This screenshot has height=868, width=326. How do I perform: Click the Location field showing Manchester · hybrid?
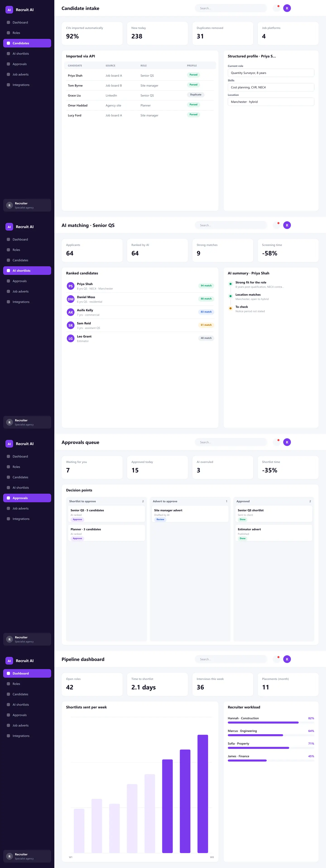[271, 102]
